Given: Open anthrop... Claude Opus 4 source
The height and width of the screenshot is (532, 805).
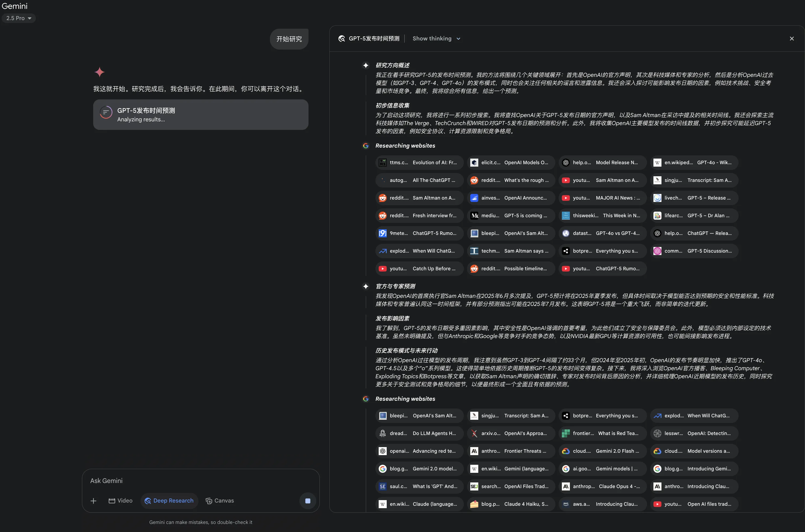Looking at the screenshot, I should (x=603, y=486).
